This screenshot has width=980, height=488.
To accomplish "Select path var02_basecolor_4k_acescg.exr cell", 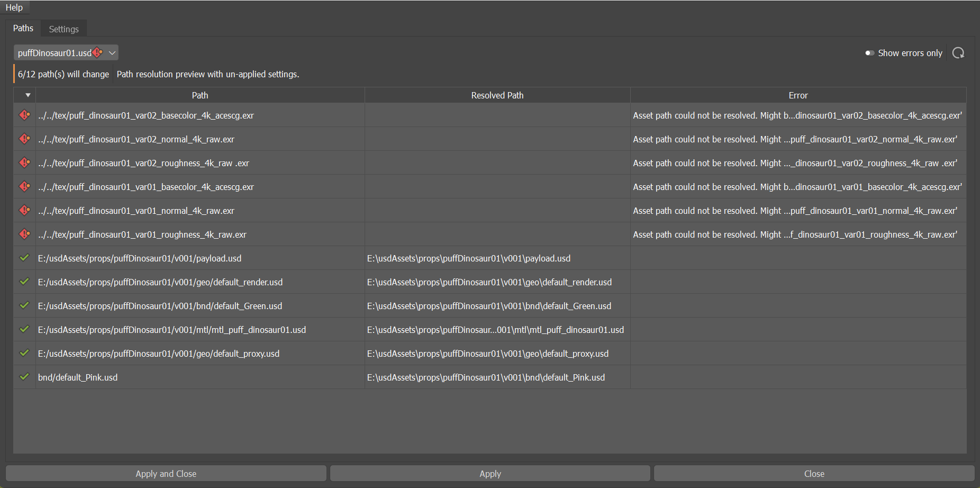I will click(x=200, y=115).
